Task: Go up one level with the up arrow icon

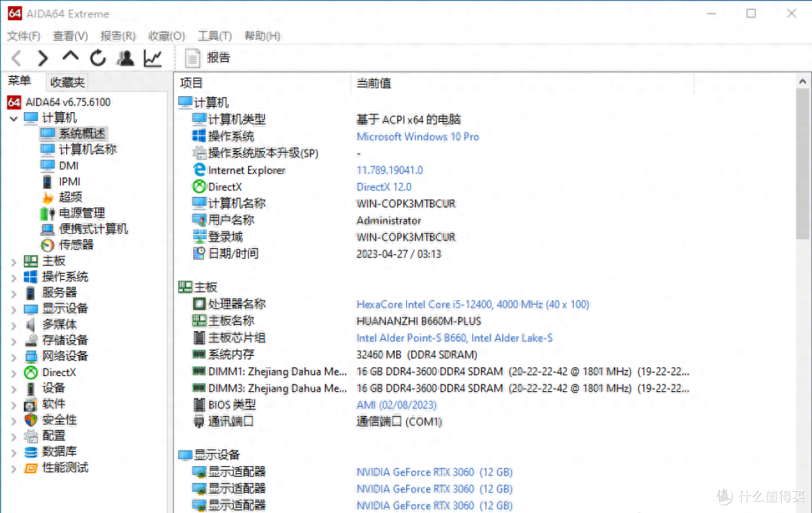Action: [x=71, y=56]
